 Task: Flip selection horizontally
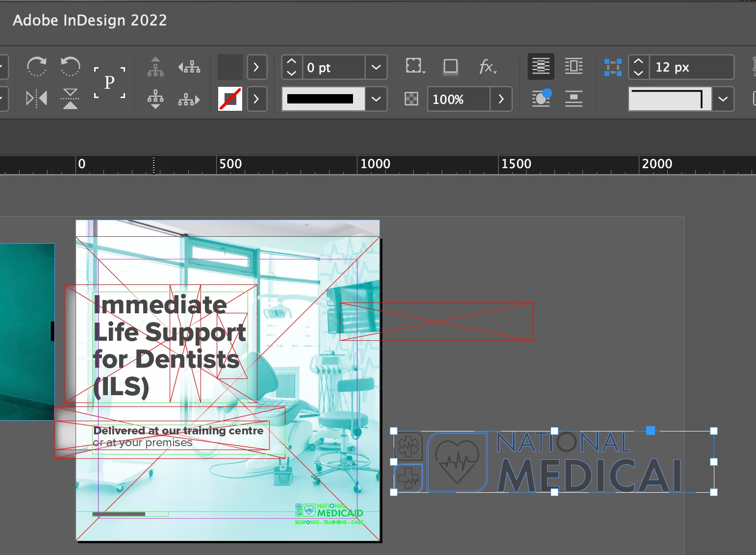tap(37, 99)
